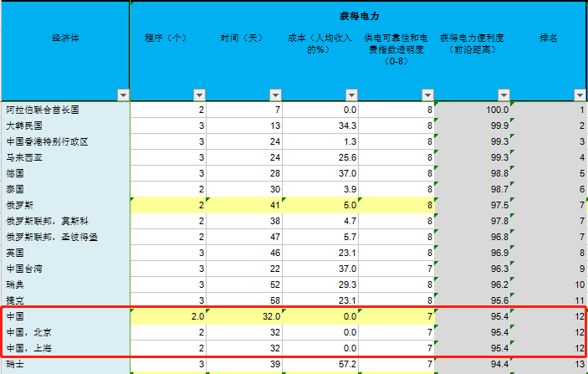
Task: Select the 39 days cell for 瑞士
Action: tap(244, 364)
